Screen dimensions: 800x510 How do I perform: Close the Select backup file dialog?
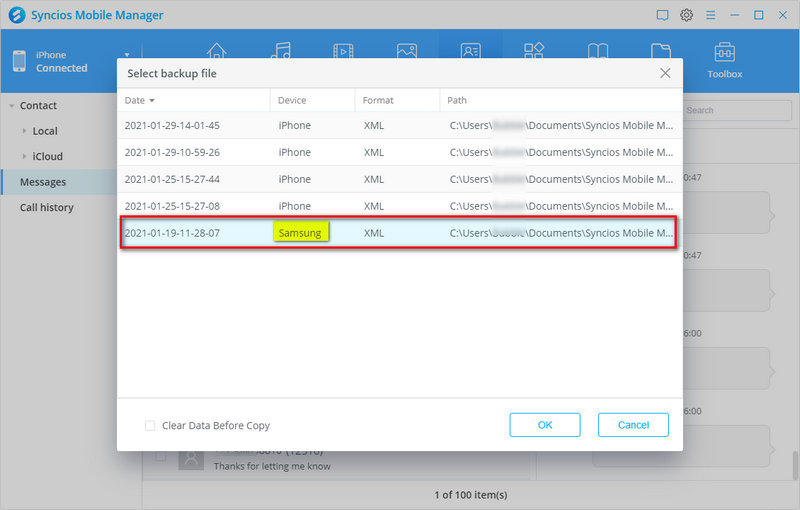665,73
